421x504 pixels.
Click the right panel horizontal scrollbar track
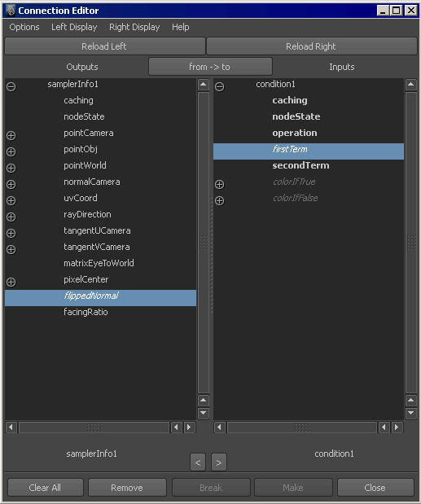coord(302,427)
